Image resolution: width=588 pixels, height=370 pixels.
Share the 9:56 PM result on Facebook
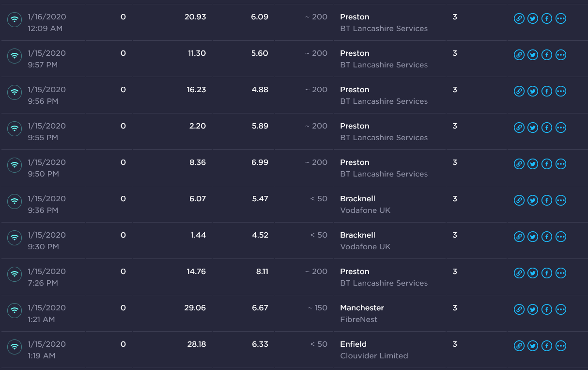coord(547,92)
